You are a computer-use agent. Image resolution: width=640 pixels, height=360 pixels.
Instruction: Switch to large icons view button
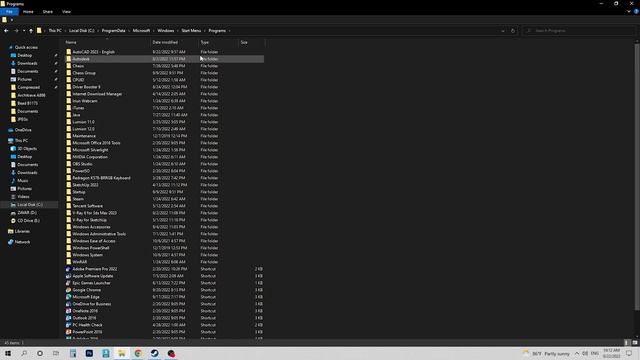coord(635,343)
